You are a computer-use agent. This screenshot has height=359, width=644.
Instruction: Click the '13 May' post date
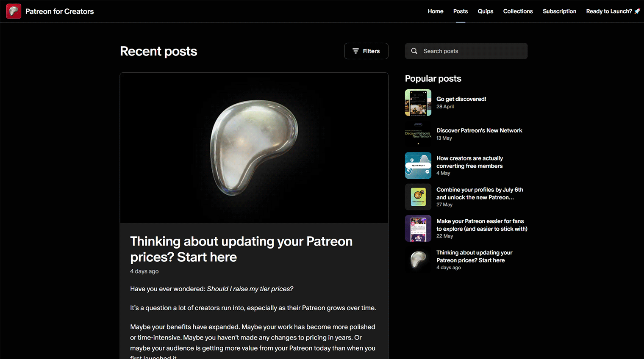[x=444, y=138]
